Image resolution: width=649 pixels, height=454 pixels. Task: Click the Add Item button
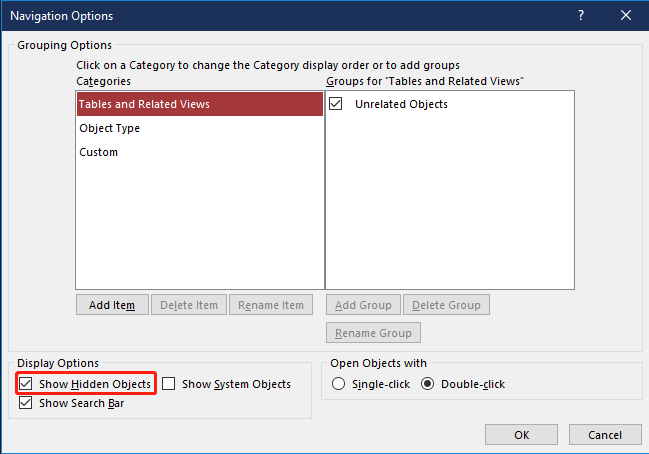[112, 305]
